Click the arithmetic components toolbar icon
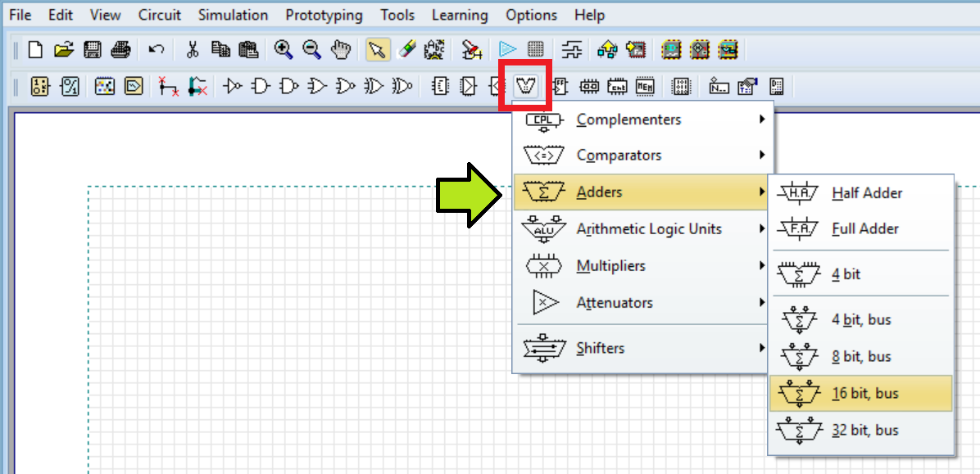The width and height of the screenshot is (980, 474). 524,86
